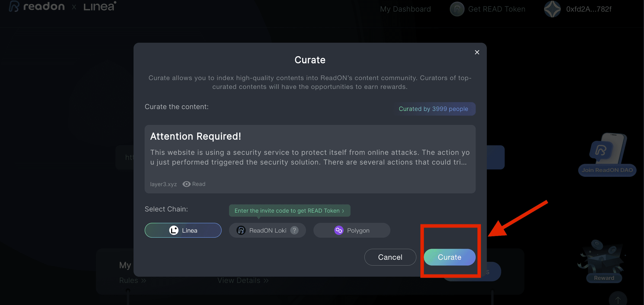
Task: Open the ReadON Loki help question mark
Action: 294,230
